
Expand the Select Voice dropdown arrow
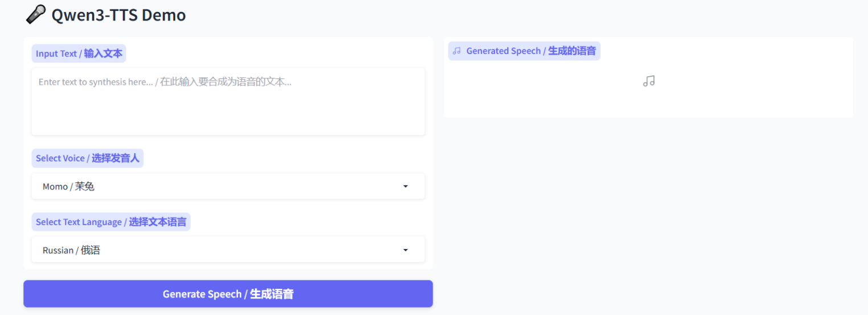[405, 186]
